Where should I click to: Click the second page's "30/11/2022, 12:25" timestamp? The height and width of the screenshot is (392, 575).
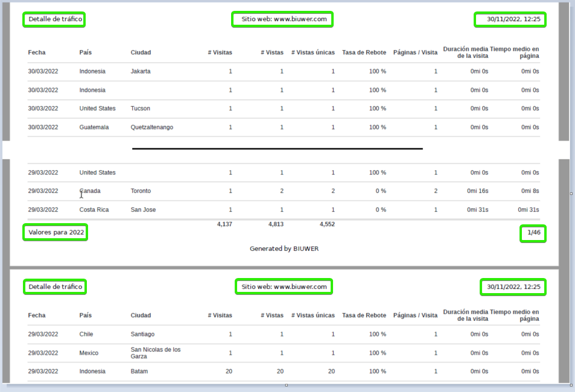[x=513, y=287]
